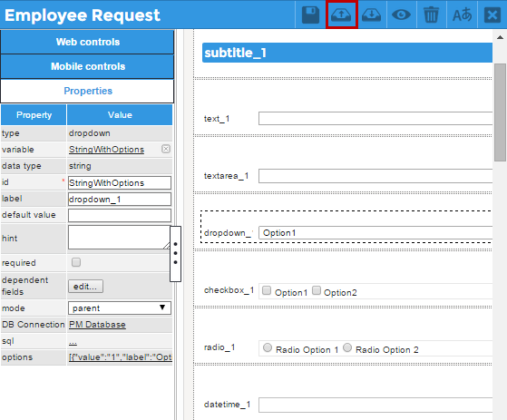Close the Employee Request designer
This screenshot has width=507, height=420.
[x=492, y=15]
